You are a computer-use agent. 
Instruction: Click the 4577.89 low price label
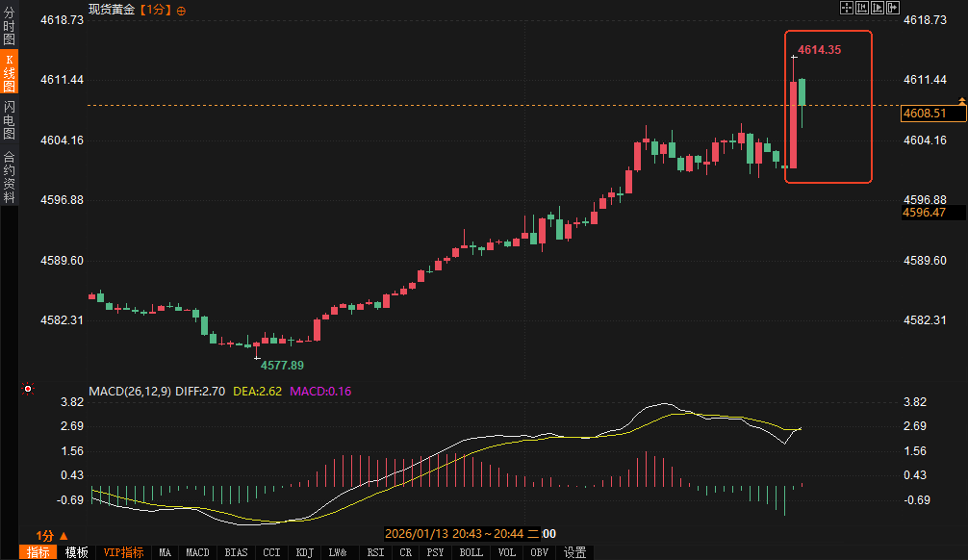pos(282,365)
